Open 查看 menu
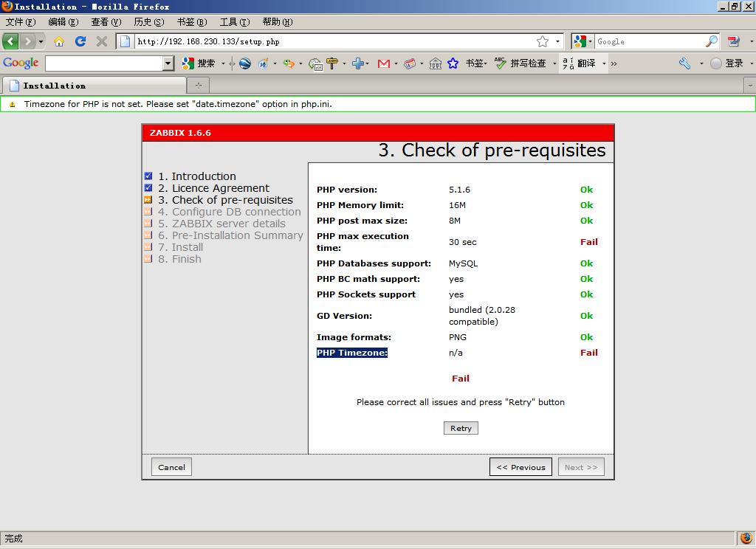 point(106,21)
